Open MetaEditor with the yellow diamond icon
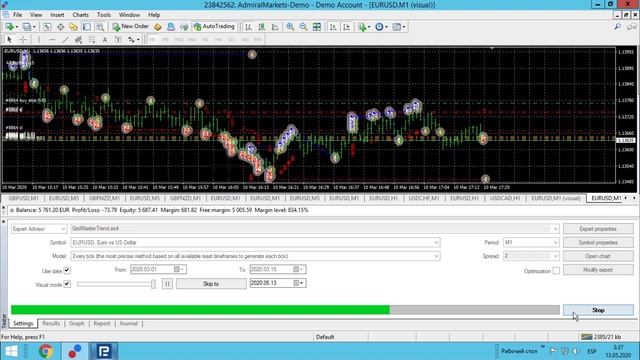Screen dimensions: 640x360 coord(158,27)
